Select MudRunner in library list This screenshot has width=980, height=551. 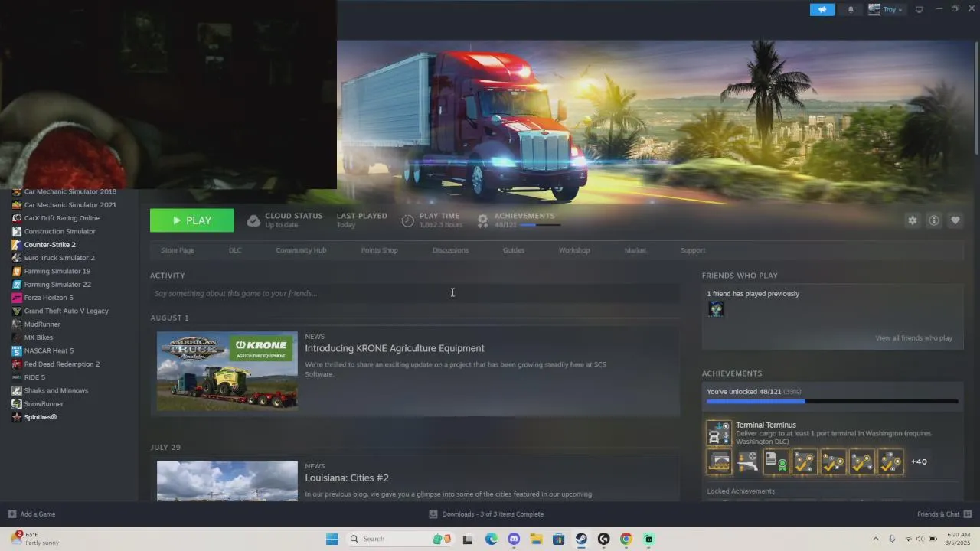42,324
